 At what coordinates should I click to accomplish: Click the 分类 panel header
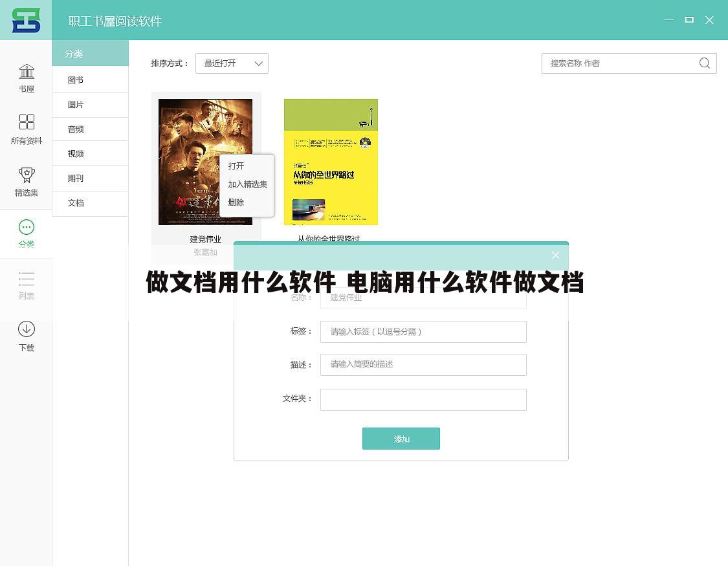pos(90,53)
